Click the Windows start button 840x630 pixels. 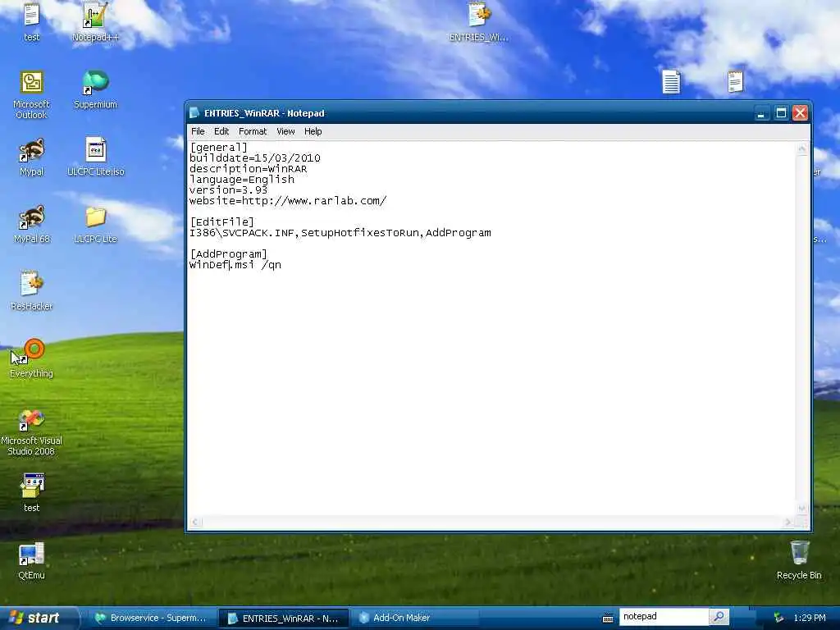(38, 618)
